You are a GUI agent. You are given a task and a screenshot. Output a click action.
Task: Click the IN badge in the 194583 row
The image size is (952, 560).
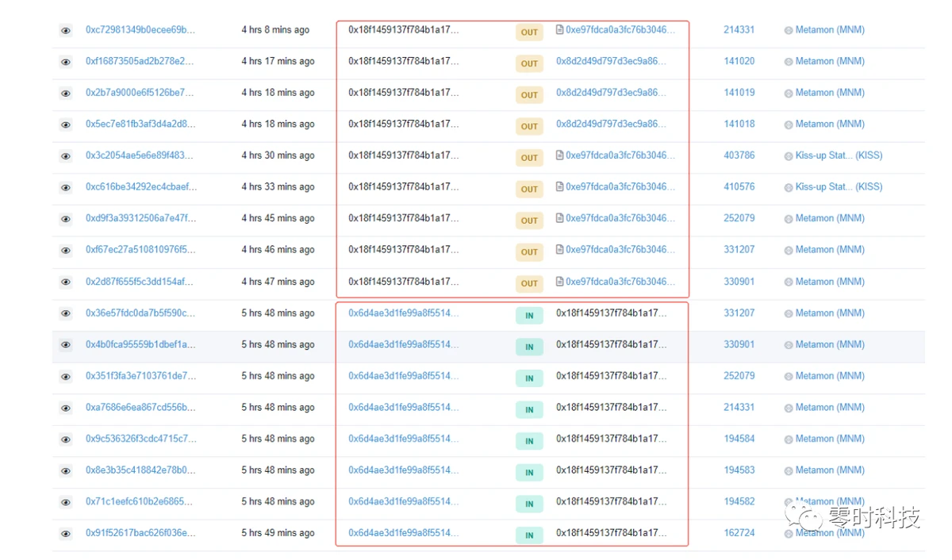pyautogui.click(x=529, y=472)
